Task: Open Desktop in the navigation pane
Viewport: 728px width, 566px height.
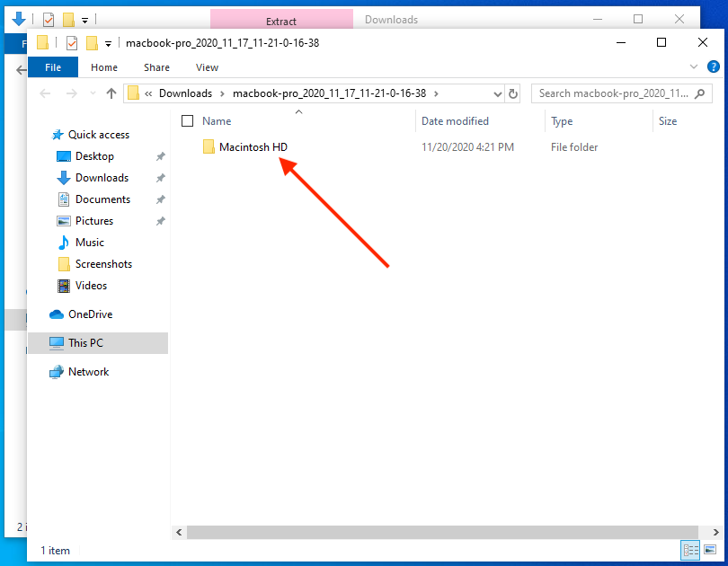Action: pos(94,156)
